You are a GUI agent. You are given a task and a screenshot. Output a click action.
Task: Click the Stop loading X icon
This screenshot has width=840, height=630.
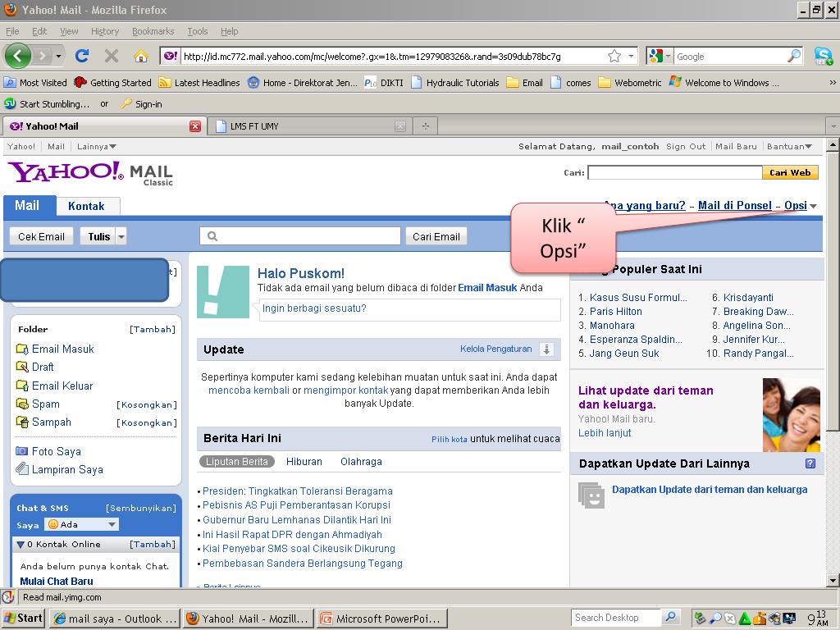(112, 55)
